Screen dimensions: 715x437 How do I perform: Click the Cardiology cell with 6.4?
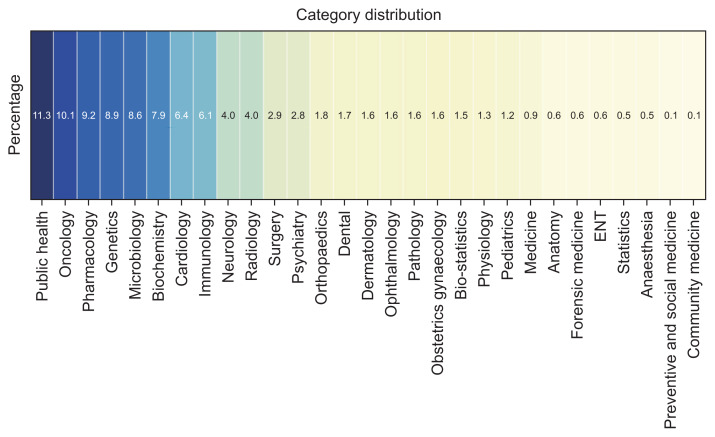tap(182, 116)
